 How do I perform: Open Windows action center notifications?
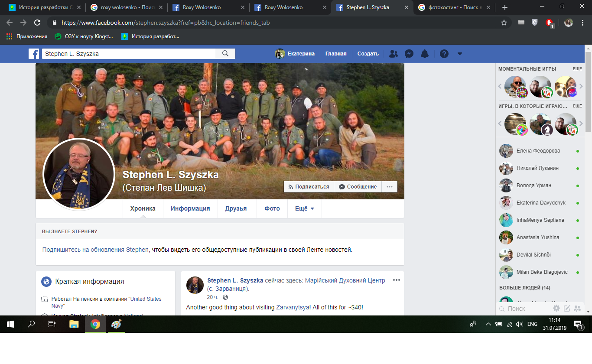pos(578,324)
